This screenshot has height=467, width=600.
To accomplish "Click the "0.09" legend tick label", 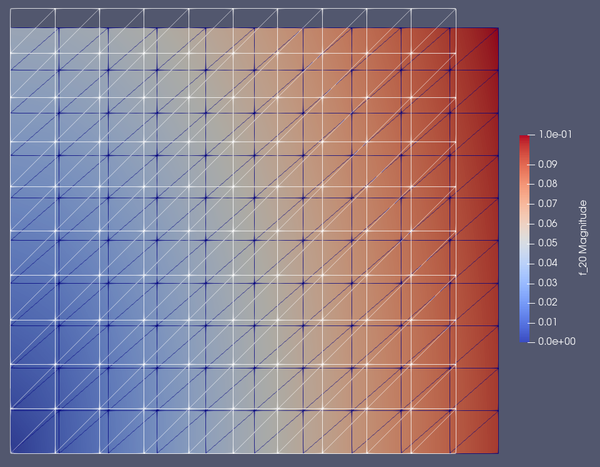I will tap(548, 164).
